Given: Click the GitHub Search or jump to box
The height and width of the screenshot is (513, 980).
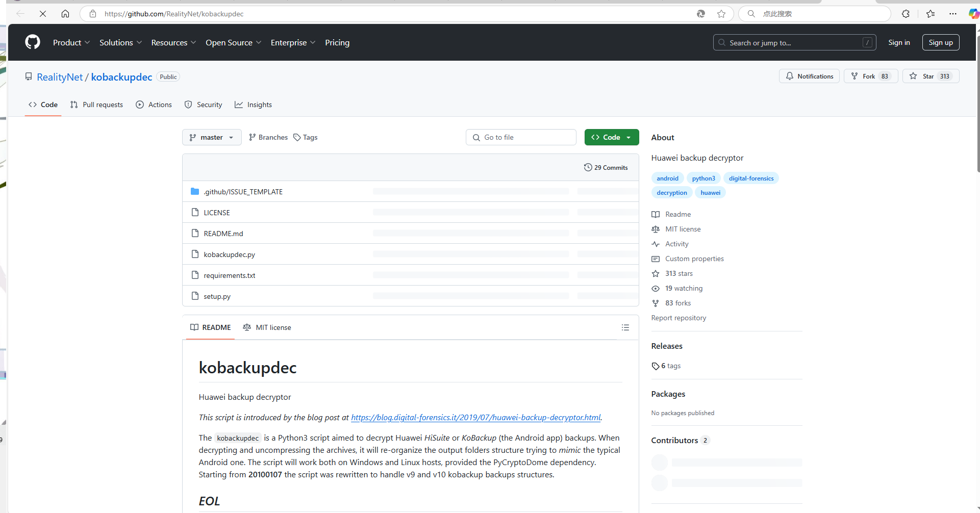Looking at the screenshot, I should click(x=794, y=42).
